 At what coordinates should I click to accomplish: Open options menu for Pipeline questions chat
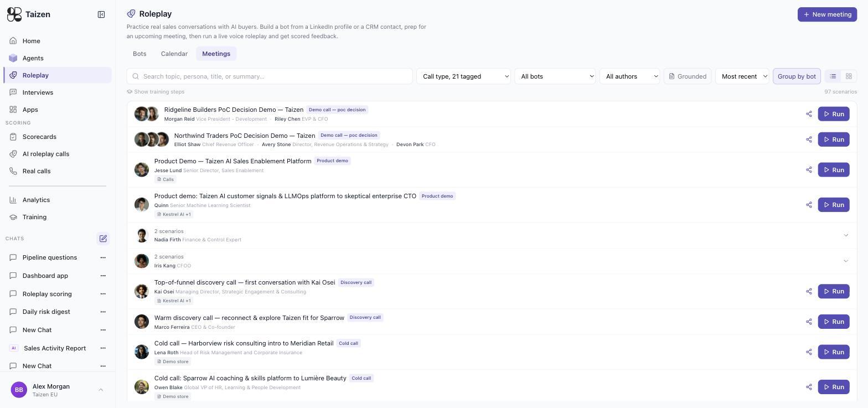pyautogui.click(x=103, y=257)
